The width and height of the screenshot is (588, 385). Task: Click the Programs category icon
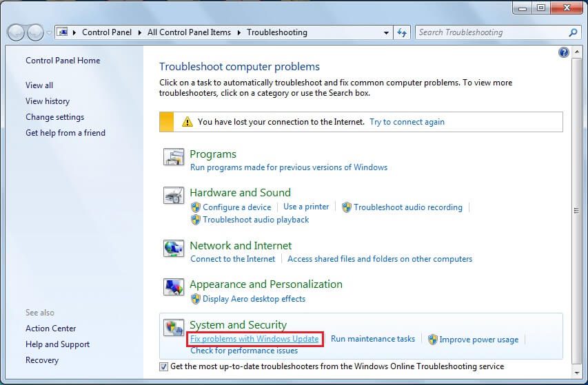174,156
